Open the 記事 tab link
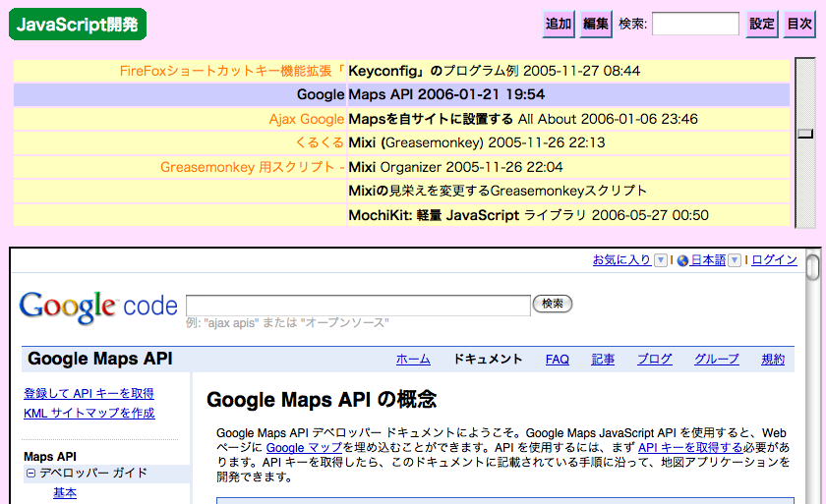 603,360
